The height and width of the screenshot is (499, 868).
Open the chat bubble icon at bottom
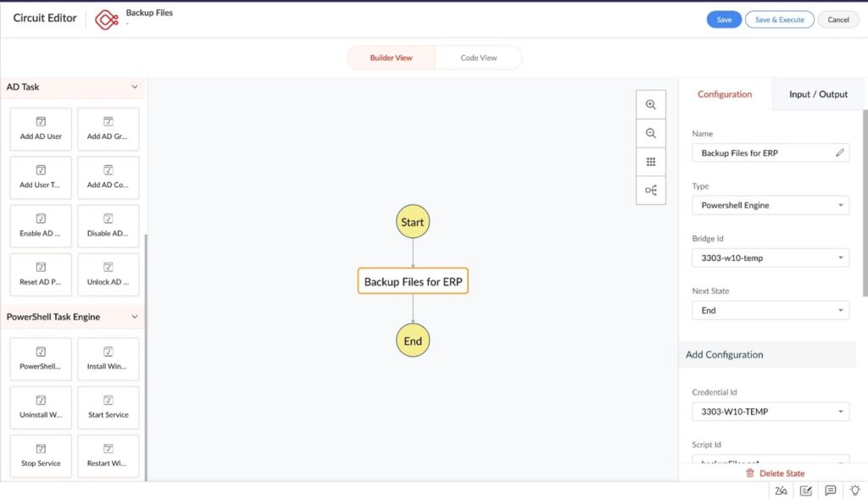tap(831, 491)
